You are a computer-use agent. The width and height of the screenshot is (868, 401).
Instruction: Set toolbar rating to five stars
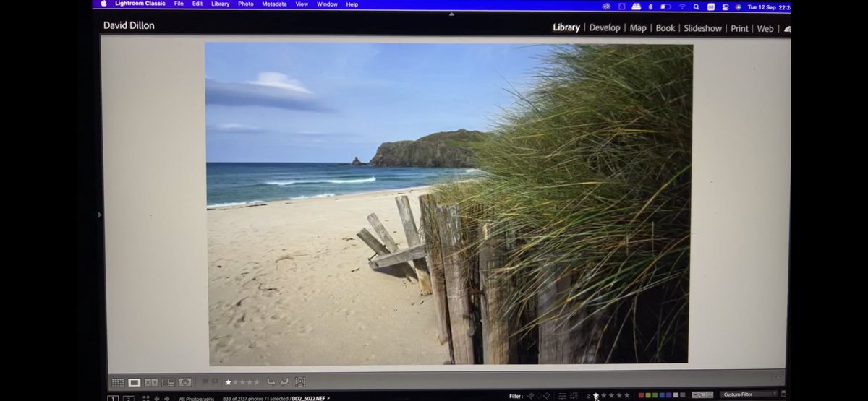[257, 382]
